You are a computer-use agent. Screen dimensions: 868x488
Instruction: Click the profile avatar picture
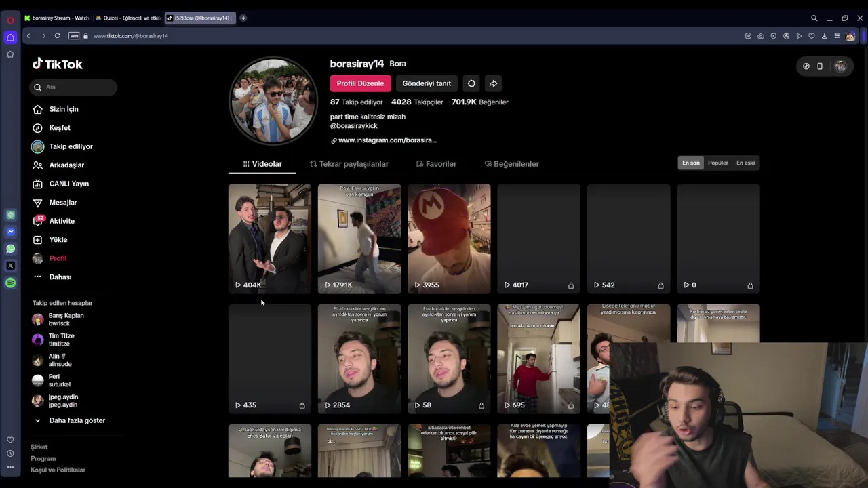pyautogui.click(x=273, y=101)
